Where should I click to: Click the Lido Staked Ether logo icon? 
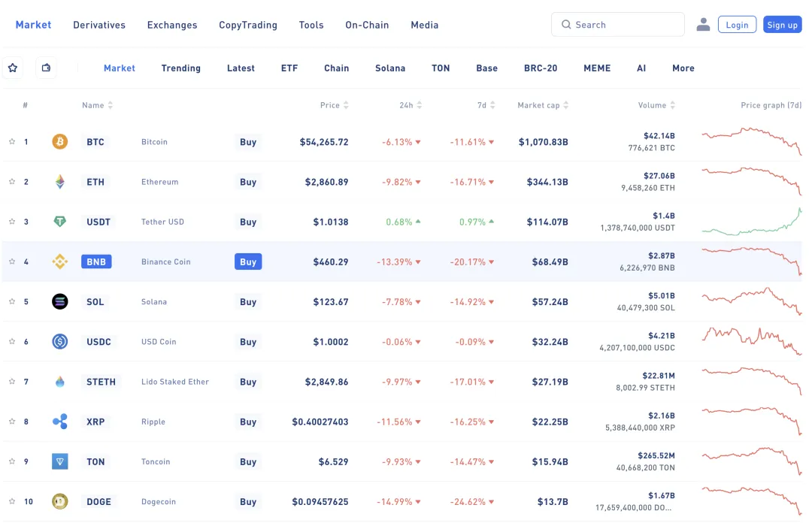point(60,382)
